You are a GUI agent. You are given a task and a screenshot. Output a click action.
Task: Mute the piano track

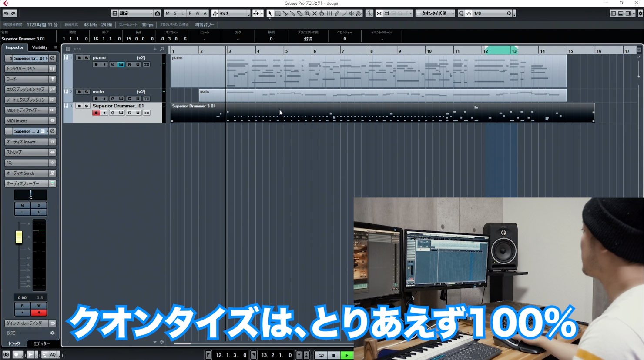point(79,57)
